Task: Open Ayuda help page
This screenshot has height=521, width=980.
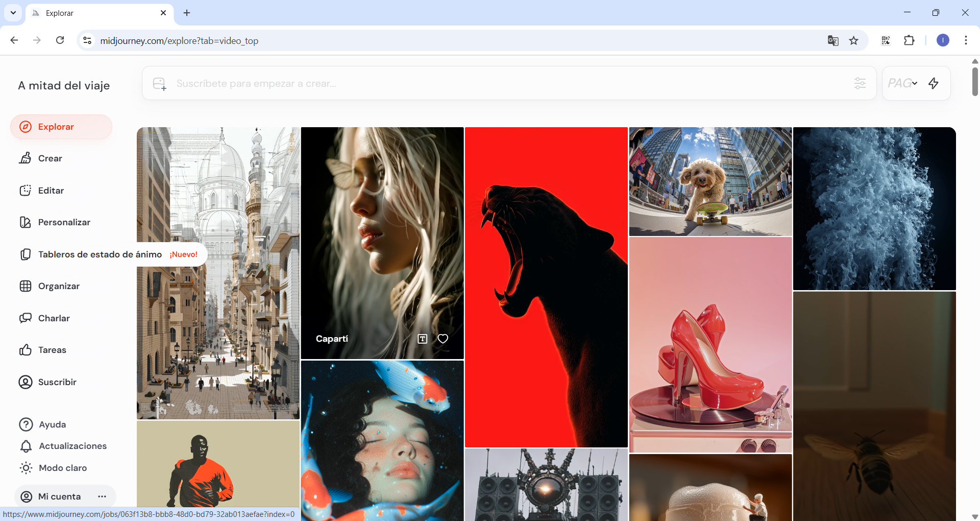Action: pyautogui.click(x=52, y=424)
